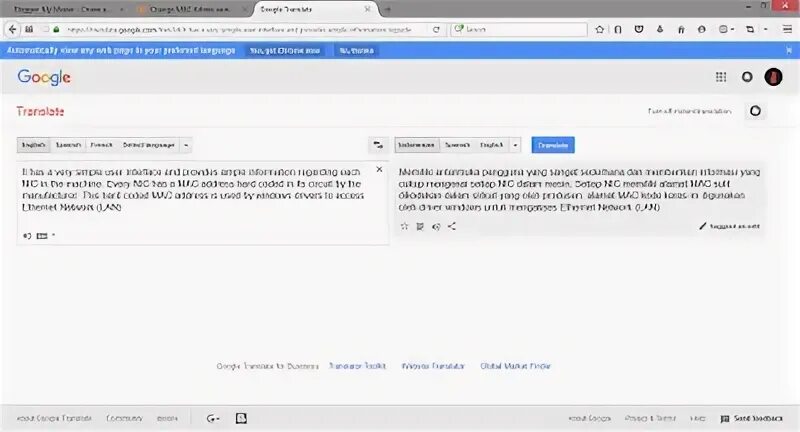Close the Google Translate tab
Image resolution: width=800 pixels, height=432 pixels.
pyautogui.click(x=367, y=9)
